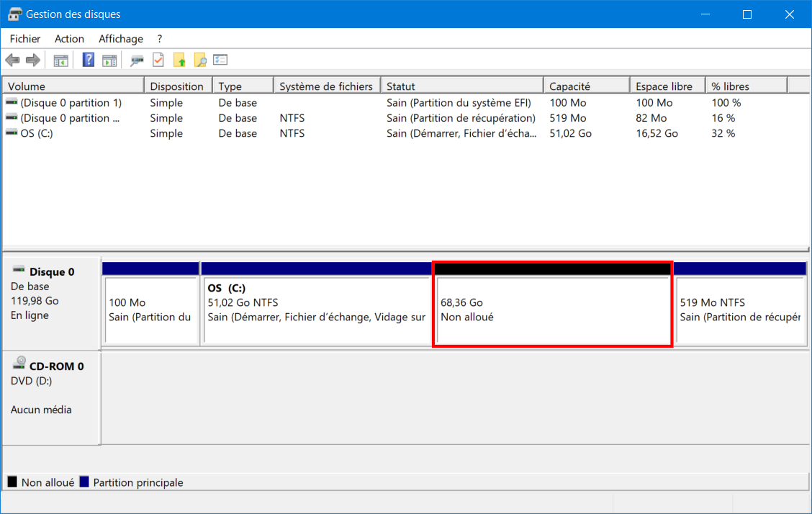The height and width of the screenshot is (514, 812).
Task: Click the rescan disks drive icon
Action: [137, 60]
